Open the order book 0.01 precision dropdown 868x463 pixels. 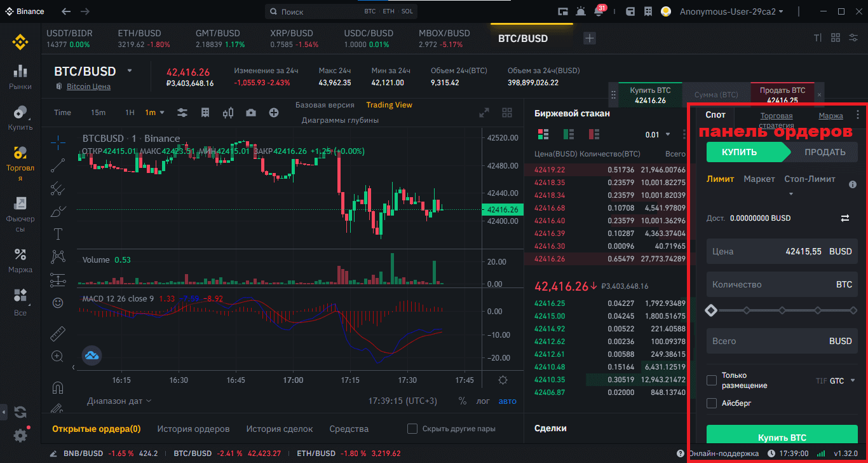658,134
